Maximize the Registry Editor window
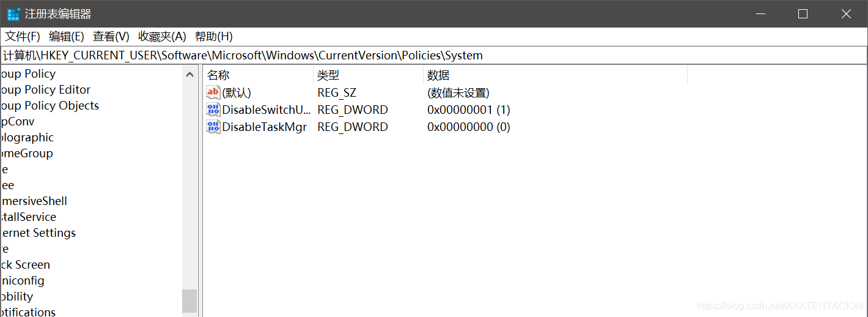The width and height of the screenshot is (868, 317). [x=803, y=13]
